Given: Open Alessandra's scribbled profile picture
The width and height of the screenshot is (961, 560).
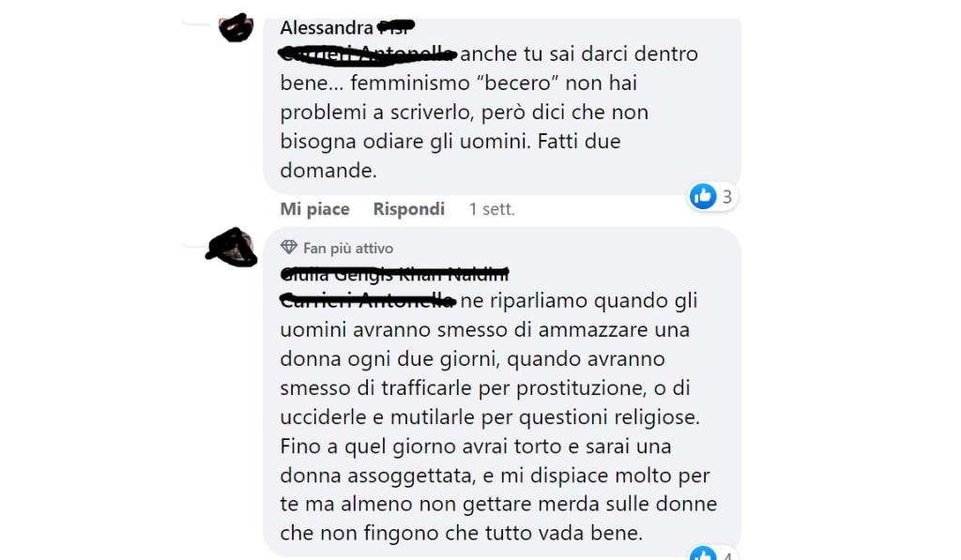Looking at the screenshot, I should pyautogui.click(x=236, y=27).
